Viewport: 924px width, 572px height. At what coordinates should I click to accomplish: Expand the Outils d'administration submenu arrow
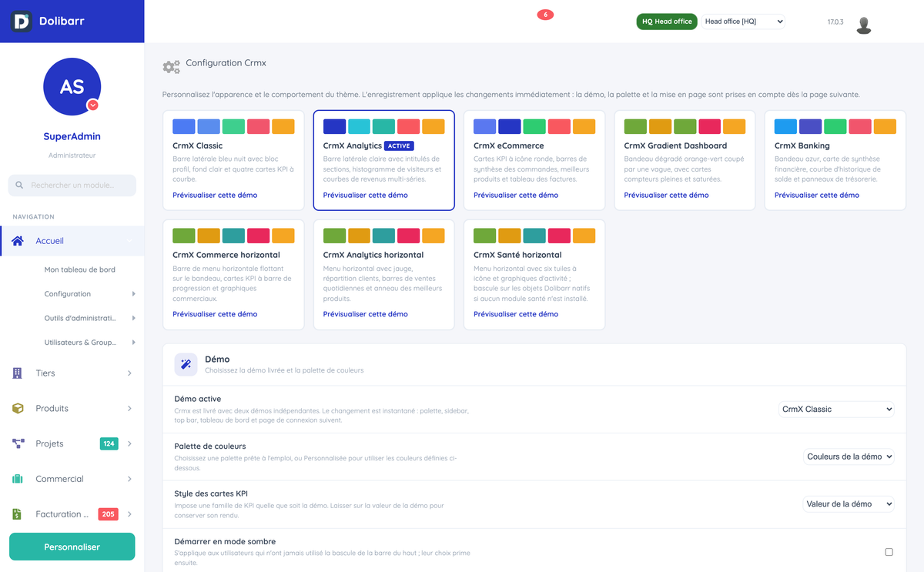[x=133, y=318]
